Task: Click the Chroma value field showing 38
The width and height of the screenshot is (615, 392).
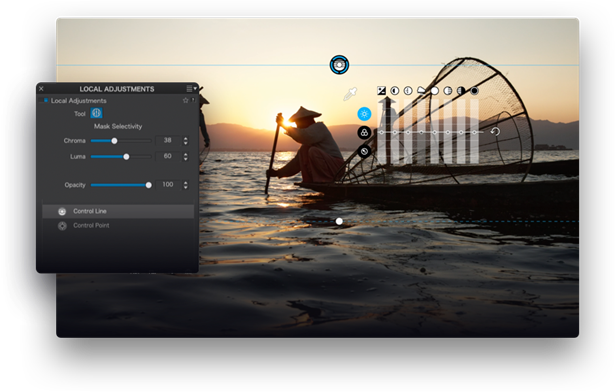Action: (x=167, y=140)
